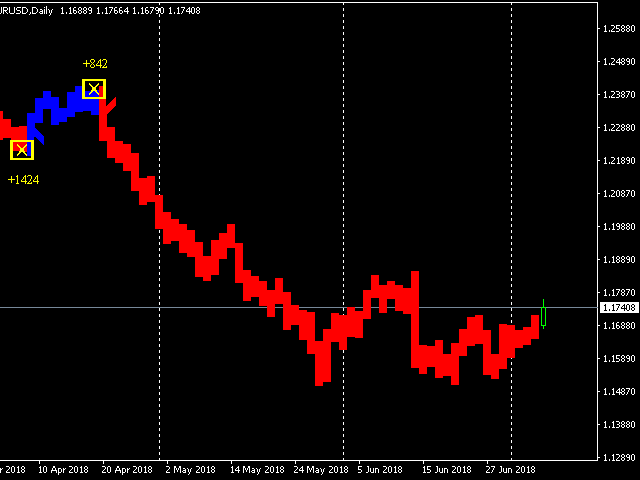Click the 15 Jun 2018 date label
Viewport: 640px width, 480px height.
[447, 470]
